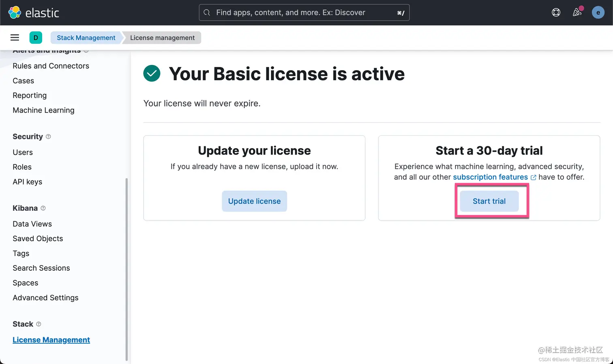Open Spaces page

[25, 283]
